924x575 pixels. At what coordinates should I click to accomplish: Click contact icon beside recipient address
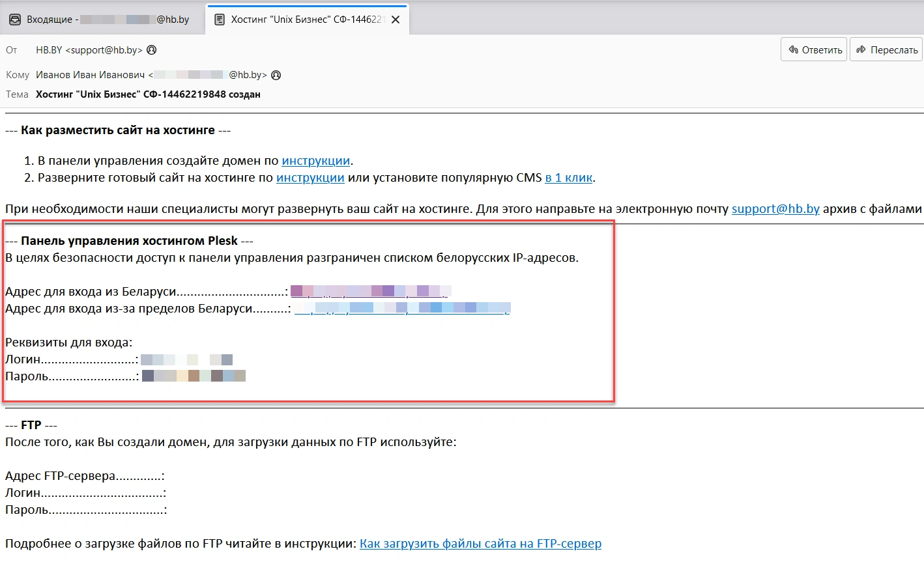276,76
